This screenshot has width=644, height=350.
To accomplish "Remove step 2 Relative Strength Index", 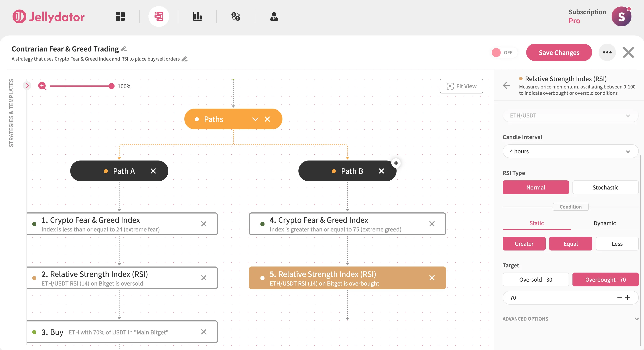I will point(204,278).
